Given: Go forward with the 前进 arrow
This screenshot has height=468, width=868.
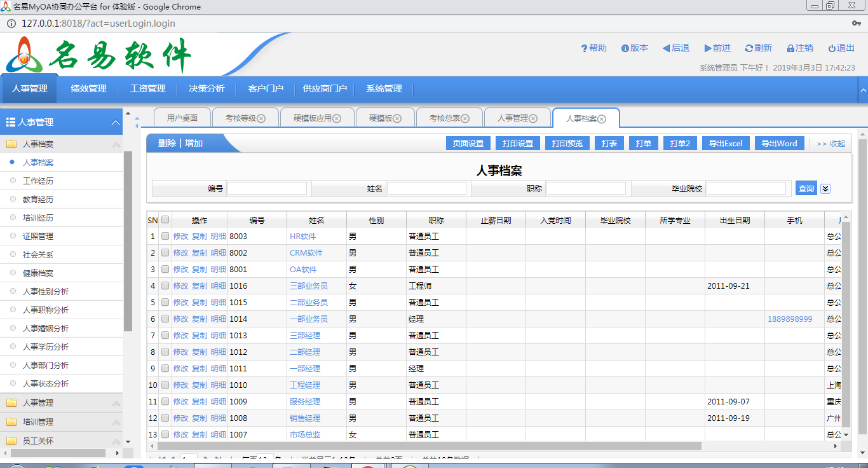Looking at the screenshot, I should click(717, 48).
